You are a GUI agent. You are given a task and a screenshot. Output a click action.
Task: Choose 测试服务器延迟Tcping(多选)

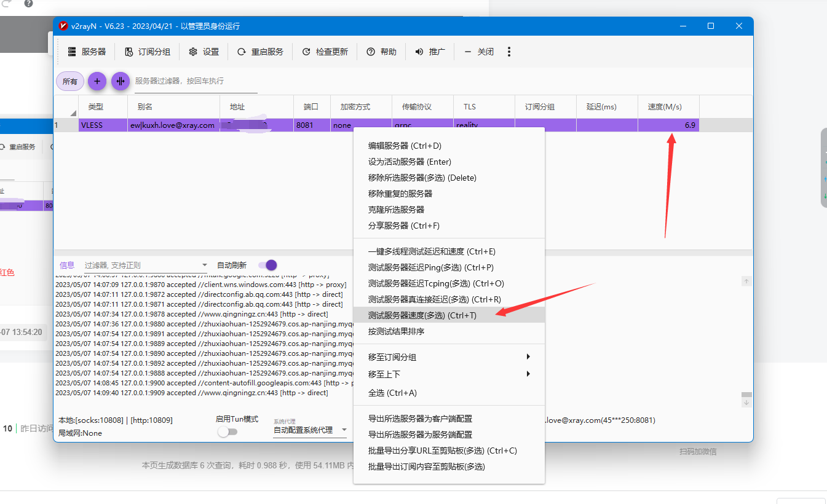click(449, 283)
